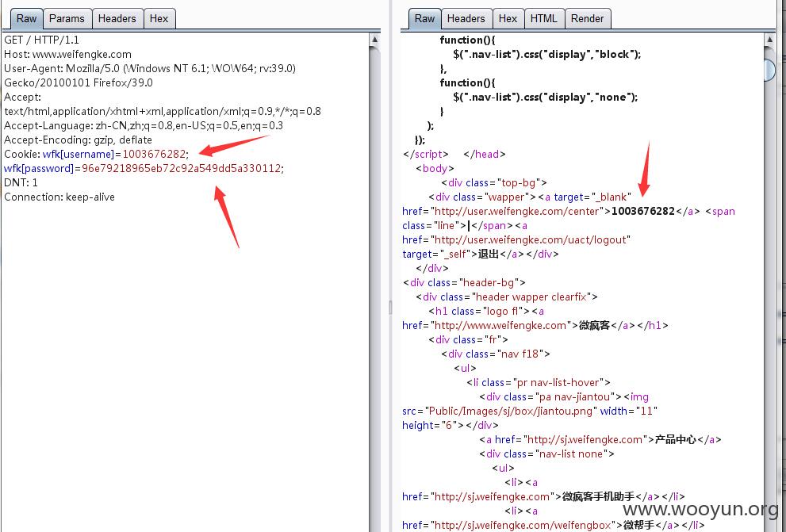This screenshot has width=786, height=532.
Task: Click the 'Connection: keep-alive' line
Action: 59,197
